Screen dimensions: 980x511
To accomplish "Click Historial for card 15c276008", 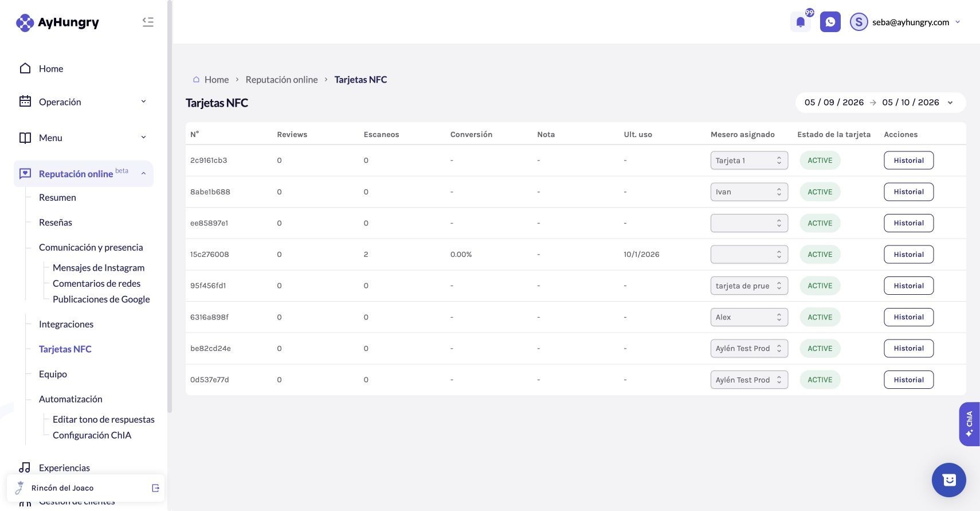I will (x=908, y=255).
